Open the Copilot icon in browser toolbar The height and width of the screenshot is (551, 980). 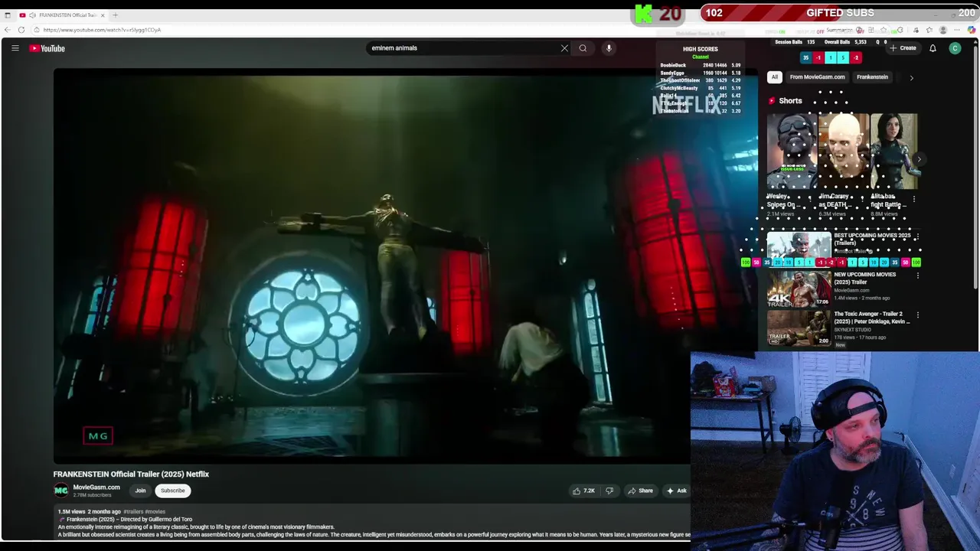pos(972,30)
